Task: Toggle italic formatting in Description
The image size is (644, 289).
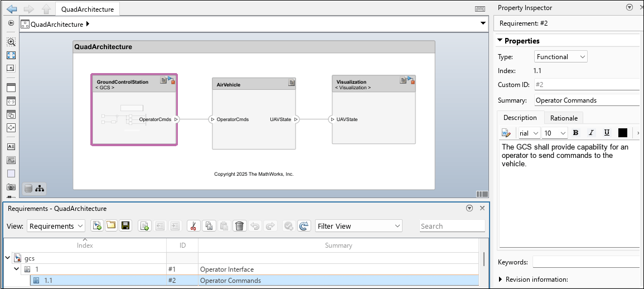Action: pos(591,133)
